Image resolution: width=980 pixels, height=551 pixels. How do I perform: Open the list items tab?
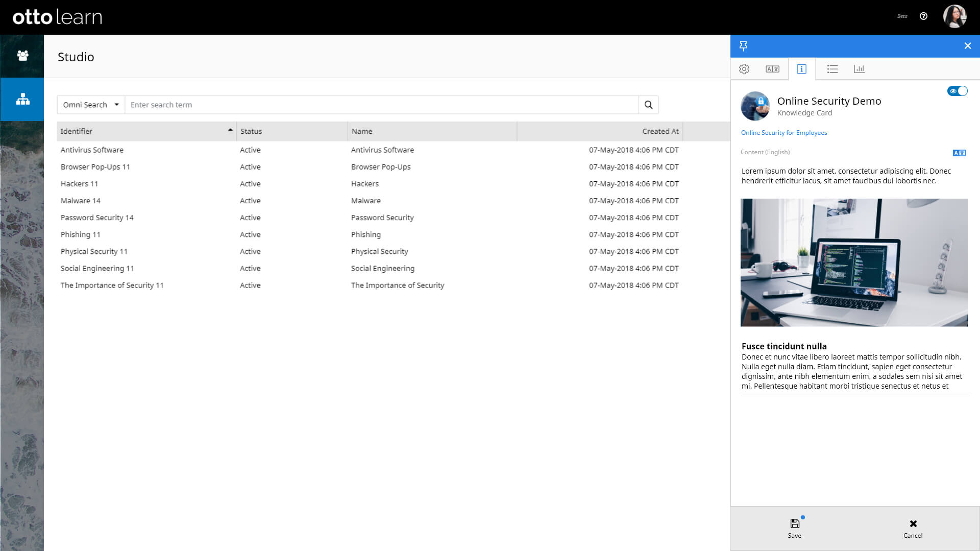pyautogui.click(x=832, y=69)
